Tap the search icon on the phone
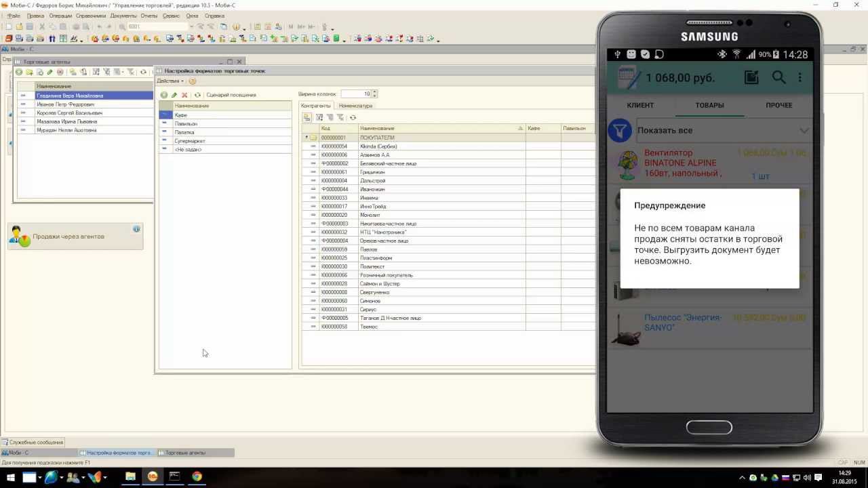The height and width of the screenshot is (488, 868). point(778,77)
